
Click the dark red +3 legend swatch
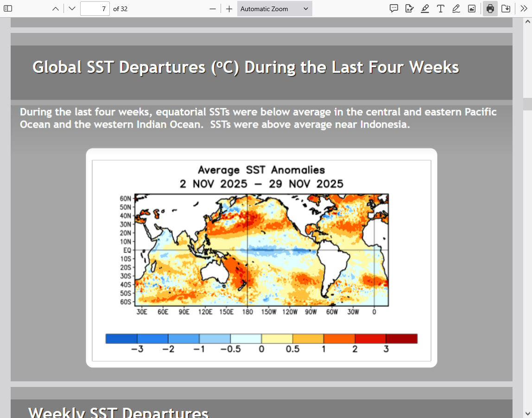tap(401, 339)
